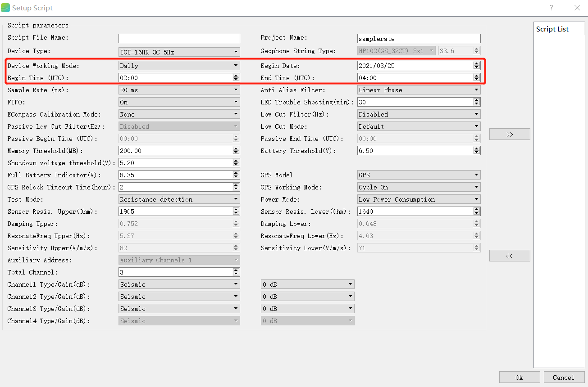Open the Anti Alias Filter dropdown
The width and height of the screenshot is (588, 387).
pyautogui.click(x=419, y=90)
